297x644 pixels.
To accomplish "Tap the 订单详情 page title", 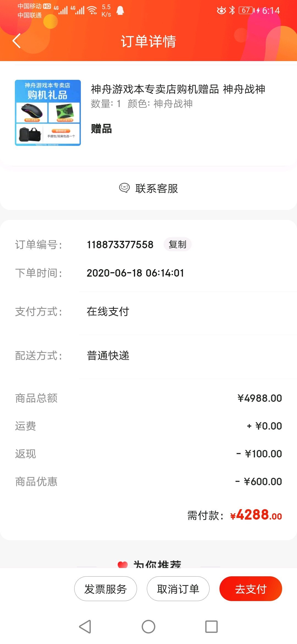I will (x=148, y=41).
